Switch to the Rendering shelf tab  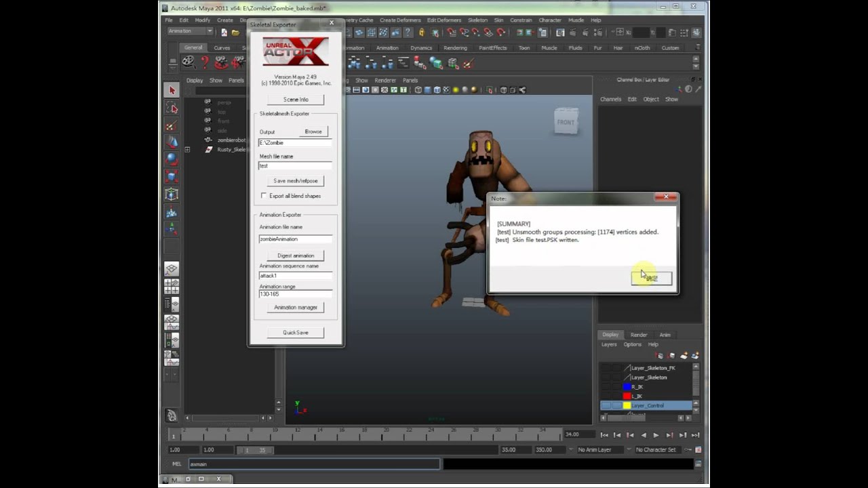coord(455,48)
